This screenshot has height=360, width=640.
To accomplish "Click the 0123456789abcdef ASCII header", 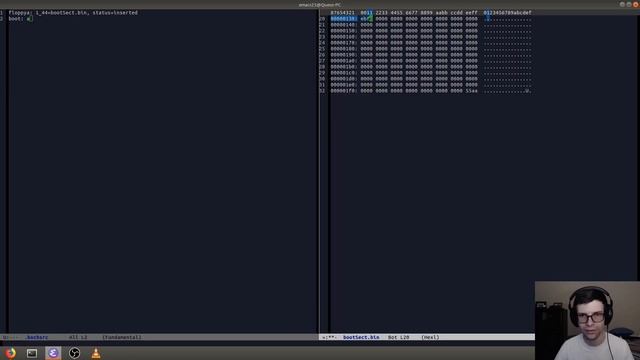I will tap(507, 13).
